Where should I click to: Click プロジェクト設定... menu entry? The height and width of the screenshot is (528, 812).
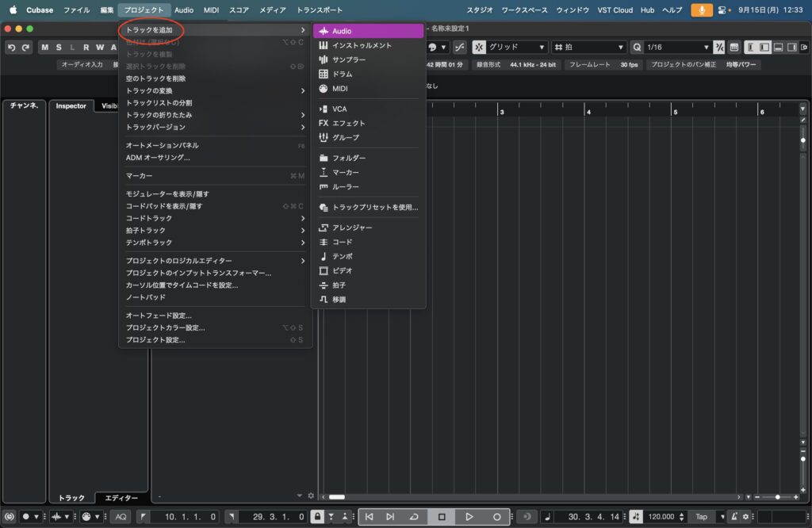click(155, 340)
